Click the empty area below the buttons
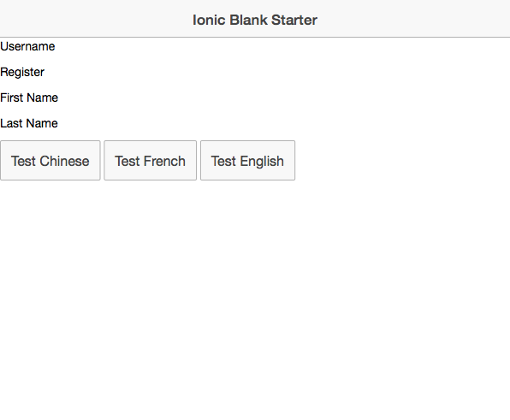 255,293
